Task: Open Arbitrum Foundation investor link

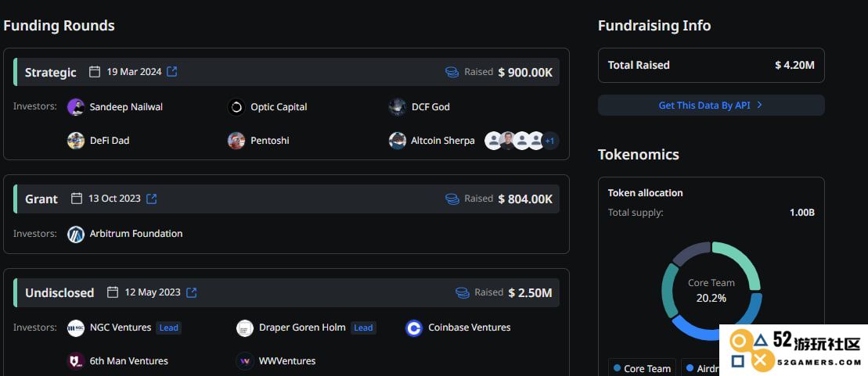Action: [x=136, y=234]
